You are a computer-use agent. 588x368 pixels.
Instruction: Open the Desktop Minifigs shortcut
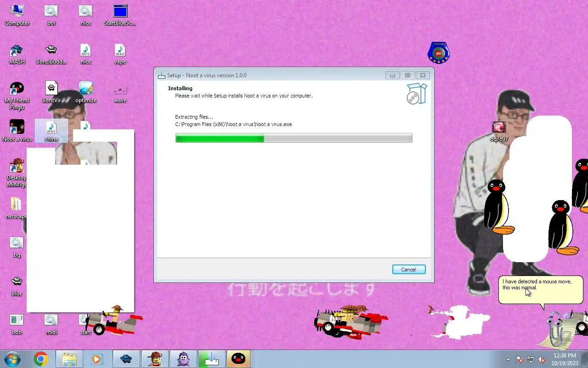coord(17,173)
